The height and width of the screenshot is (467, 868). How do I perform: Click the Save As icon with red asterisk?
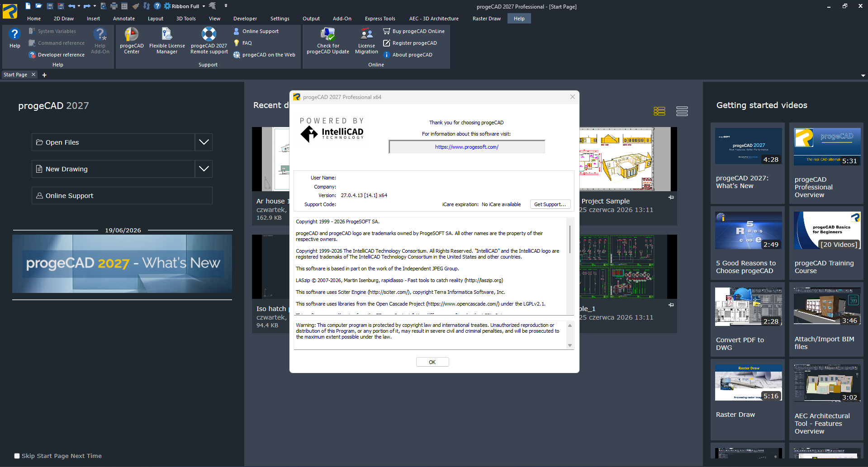[x=61, y=6]
